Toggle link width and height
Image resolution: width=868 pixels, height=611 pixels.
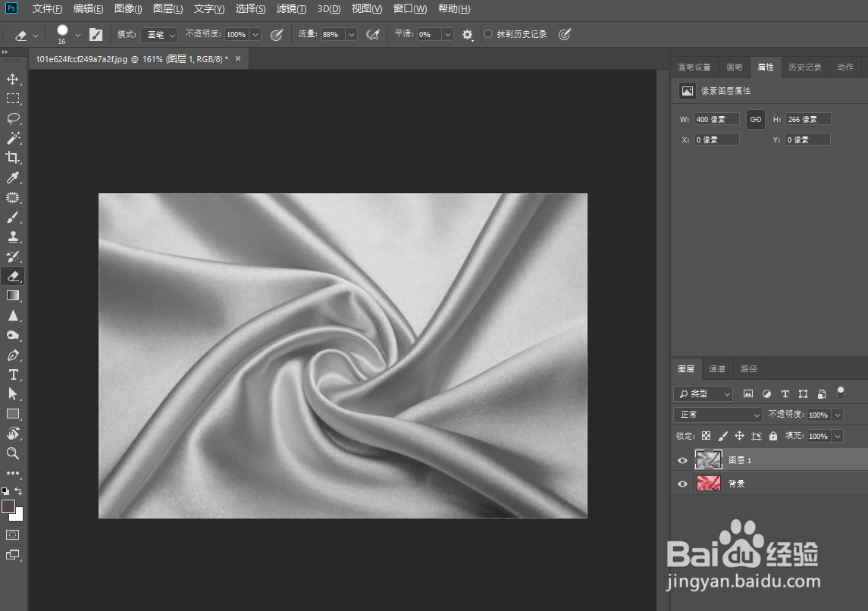coord(756,120)
